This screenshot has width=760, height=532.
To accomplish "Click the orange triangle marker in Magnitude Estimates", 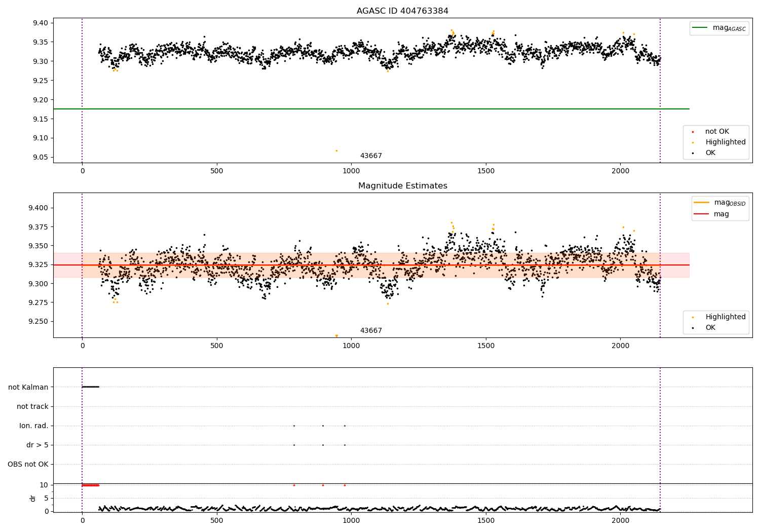I will [336, 336].
